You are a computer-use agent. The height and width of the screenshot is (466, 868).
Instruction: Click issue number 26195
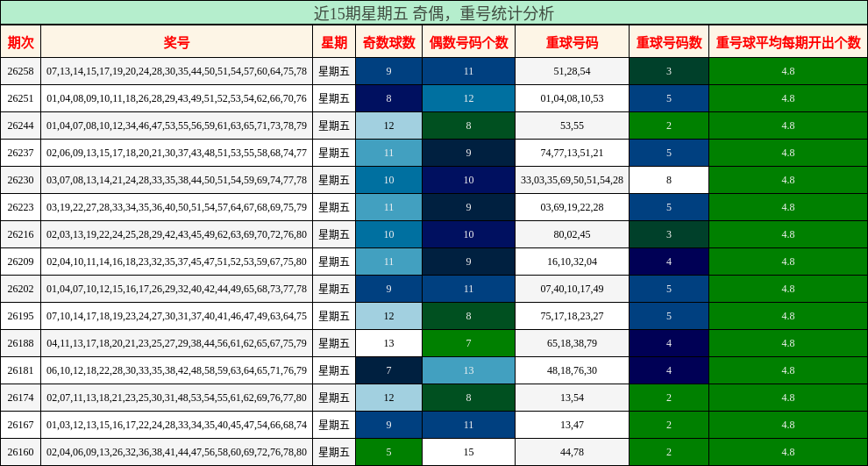click(20, 315)
